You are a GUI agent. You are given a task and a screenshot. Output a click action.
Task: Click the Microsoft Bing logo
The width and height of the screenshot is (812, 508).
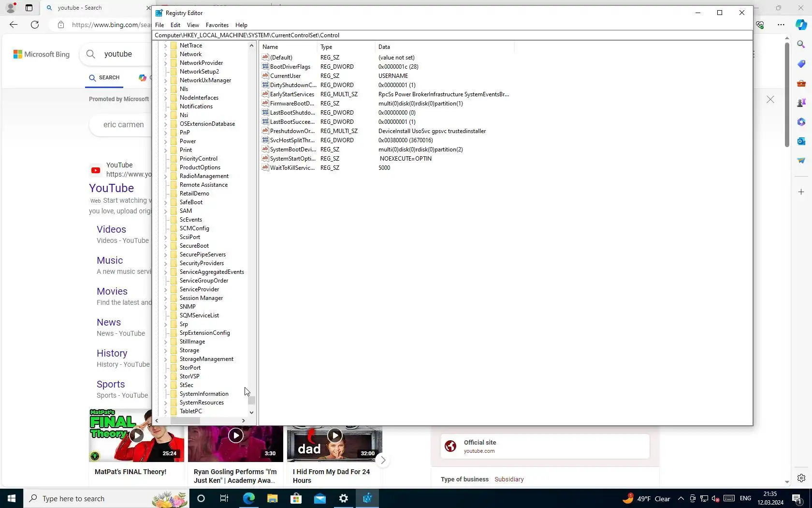coord(42,54)
